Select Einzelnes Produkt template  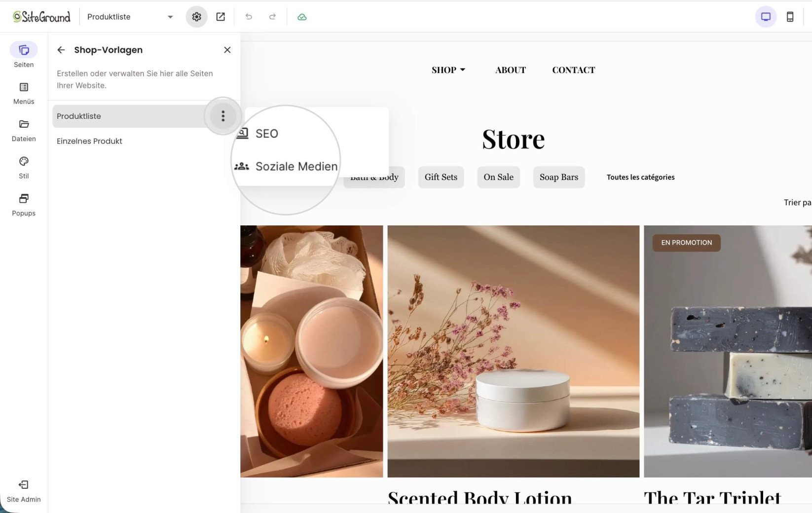(89, 141)
